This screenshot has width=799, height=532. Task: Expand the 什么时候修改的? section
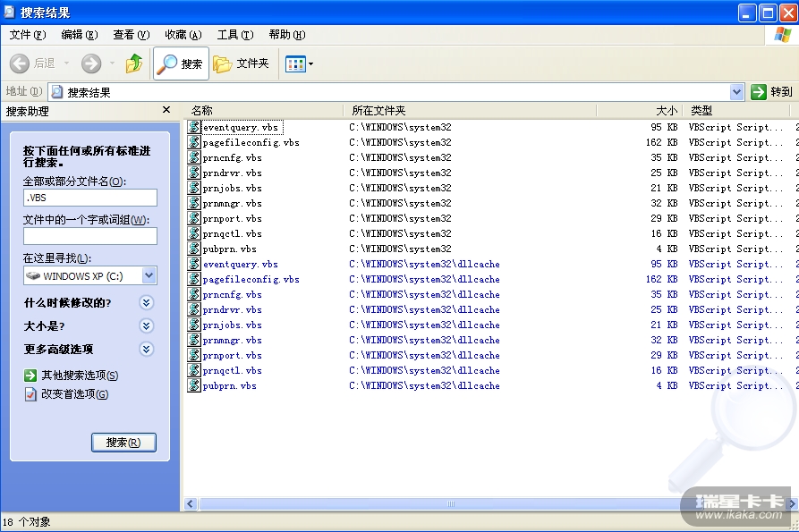coord(146,303)
